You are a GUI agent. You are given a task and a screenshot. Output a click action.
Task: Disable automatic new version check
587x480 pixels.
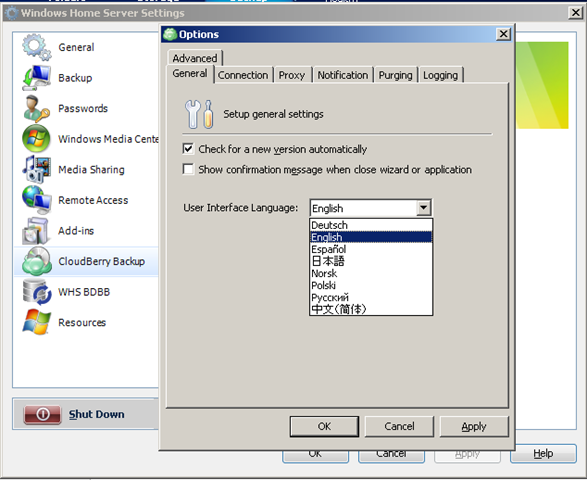(x=188, y=149)
